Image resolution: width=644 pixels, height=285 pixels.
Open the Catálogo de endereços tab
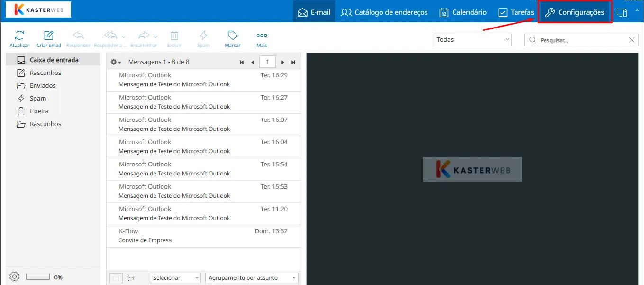click(x=384, y=12)
